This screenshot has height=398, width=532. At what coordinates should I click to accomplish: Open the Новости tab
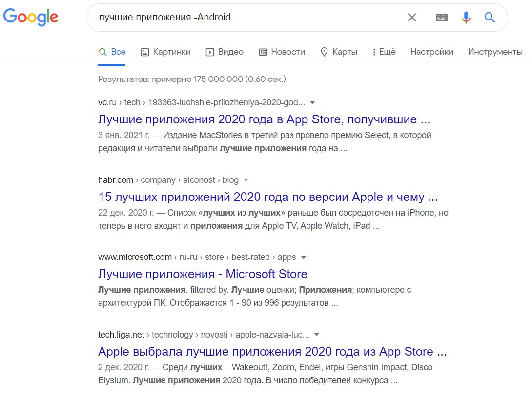(x=282, y=52)
